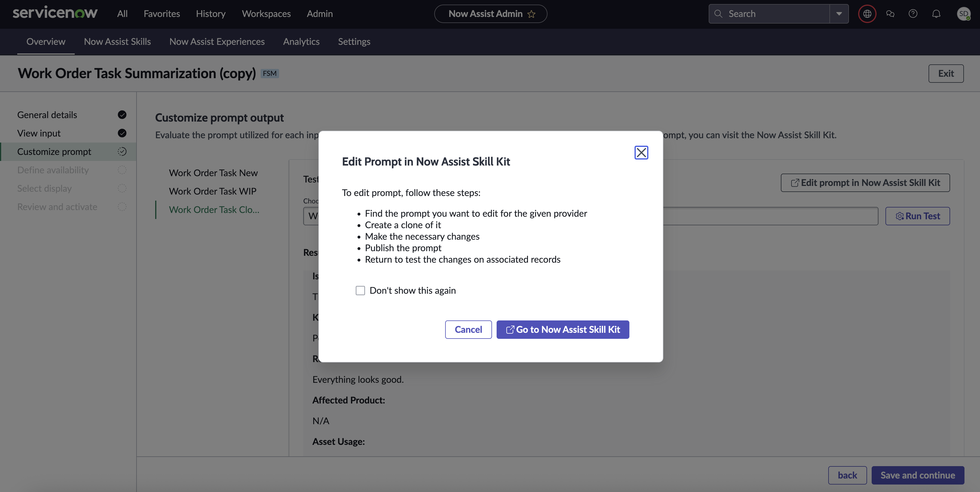Open the notifications bell icon
The height and width of the screenshot is (492, 980).
(x=936, y=14)
